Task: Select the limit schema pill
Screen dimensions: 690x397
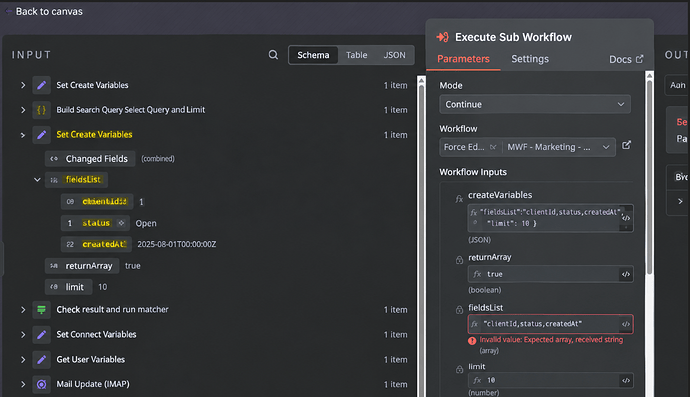Action: [68, 287]
